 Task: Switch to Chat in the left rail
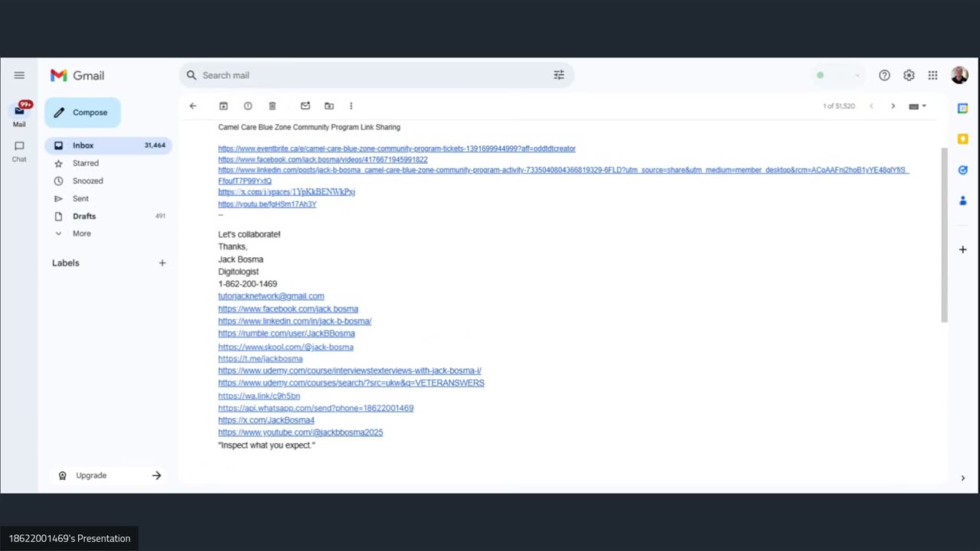pyautogui.click(x=19, y=151)
